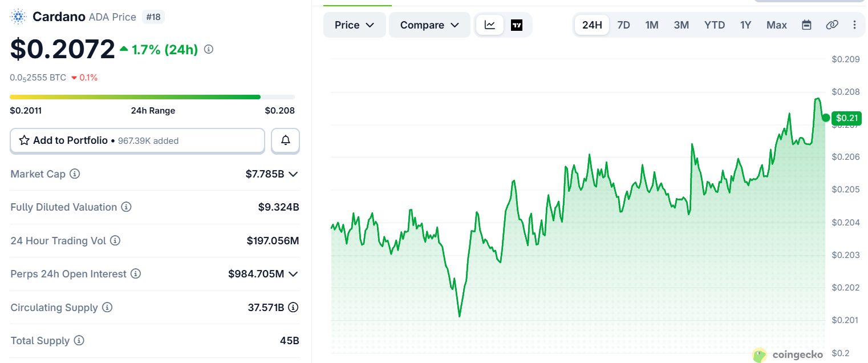Click the #18 rank badge

(x=153, y=17)
